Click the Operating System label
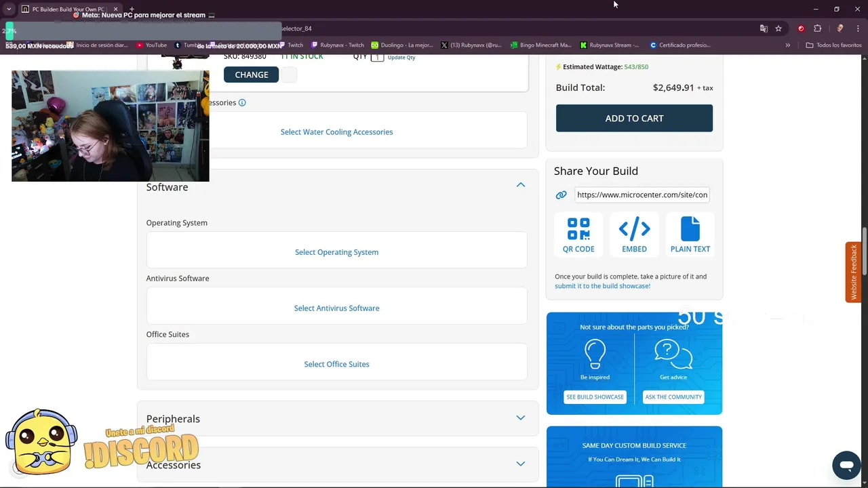The width and height of the screenshot is (868, 488). (177, 223)
